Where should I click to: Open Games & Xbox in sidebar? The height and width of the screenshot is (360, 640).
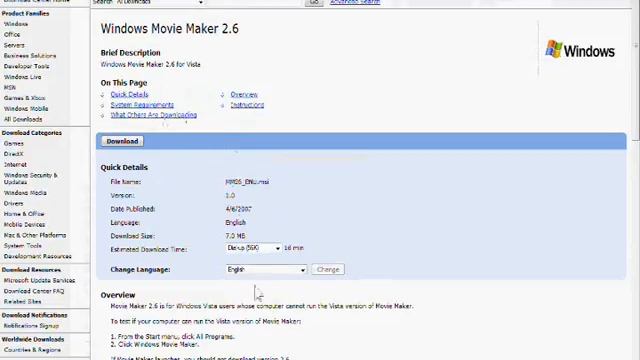point(24,98)
